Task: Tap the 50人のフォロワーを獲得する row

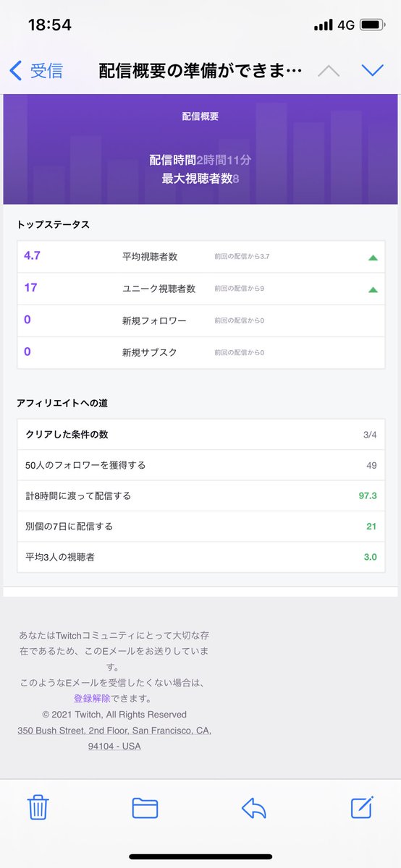Action: click(201, 465)
